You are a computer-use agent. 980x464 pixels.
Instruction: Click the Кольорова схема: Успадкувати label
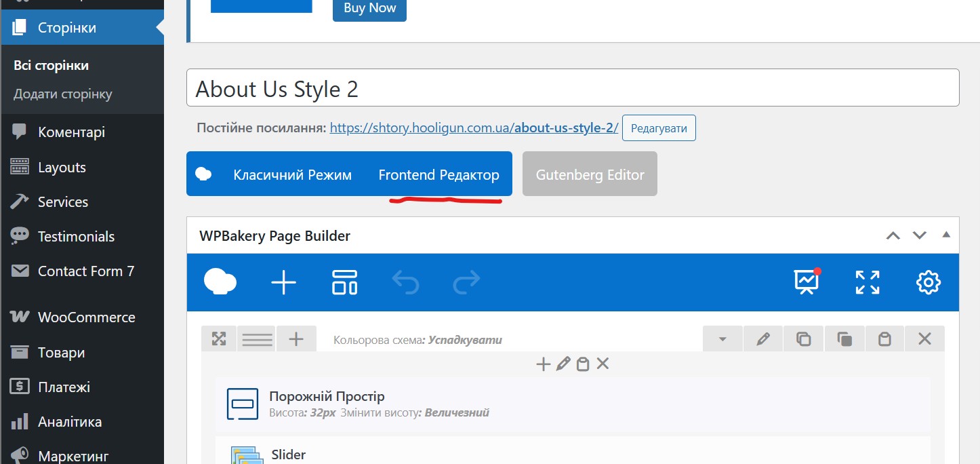coord(417,340)
